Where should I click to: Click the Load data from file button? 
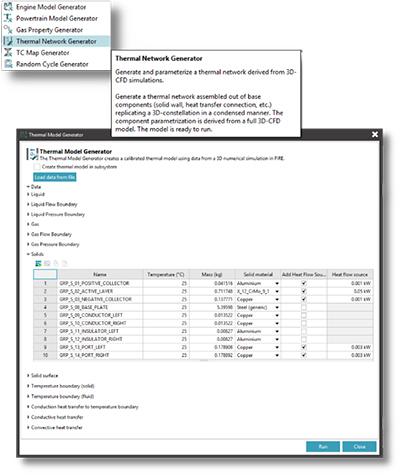coord(55,177)
